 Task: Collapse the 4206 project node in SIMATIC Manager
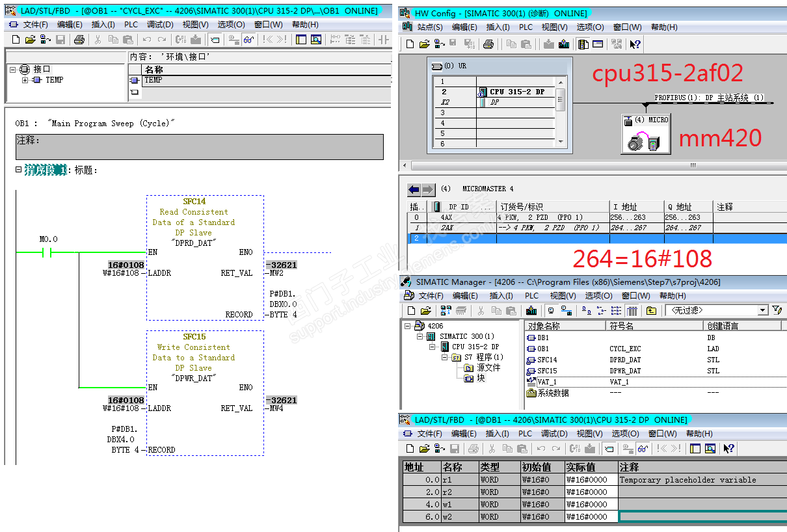[x=408, y=326]
